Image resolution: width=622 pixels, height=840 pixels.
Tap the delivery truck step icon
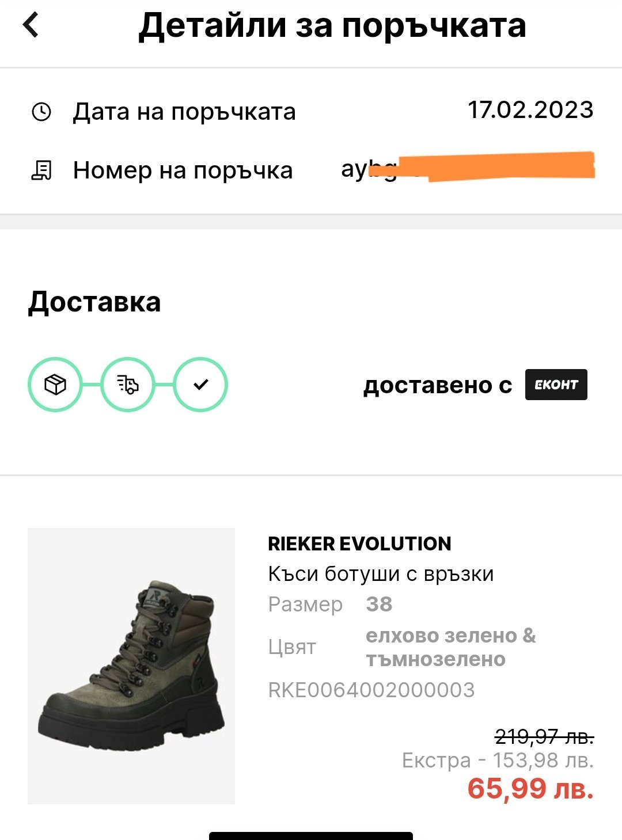[128, 384]
